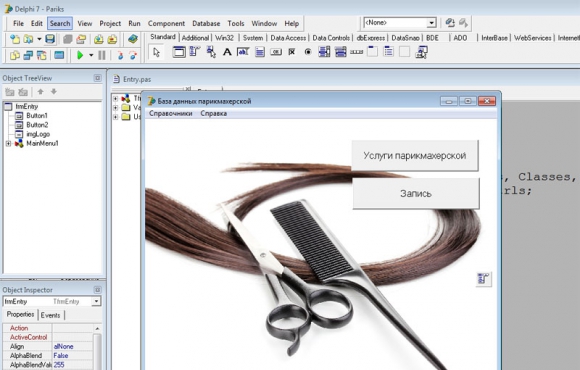Select the Label component icon

[227, 52]
